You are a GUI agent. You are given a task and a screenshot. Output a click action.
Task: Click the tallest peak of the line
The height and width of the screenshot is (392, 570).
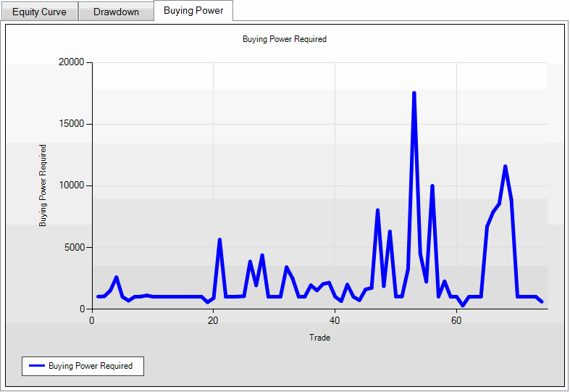(414, 93)
